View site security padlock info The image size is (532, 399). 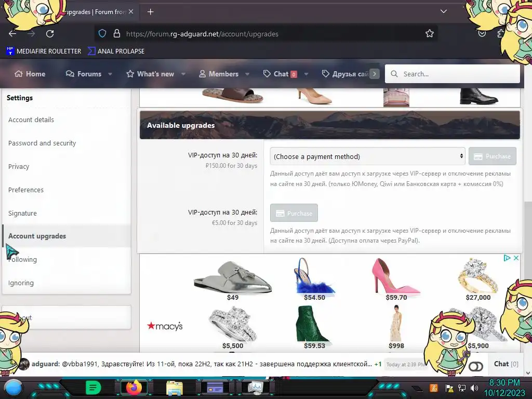(117, 34)
